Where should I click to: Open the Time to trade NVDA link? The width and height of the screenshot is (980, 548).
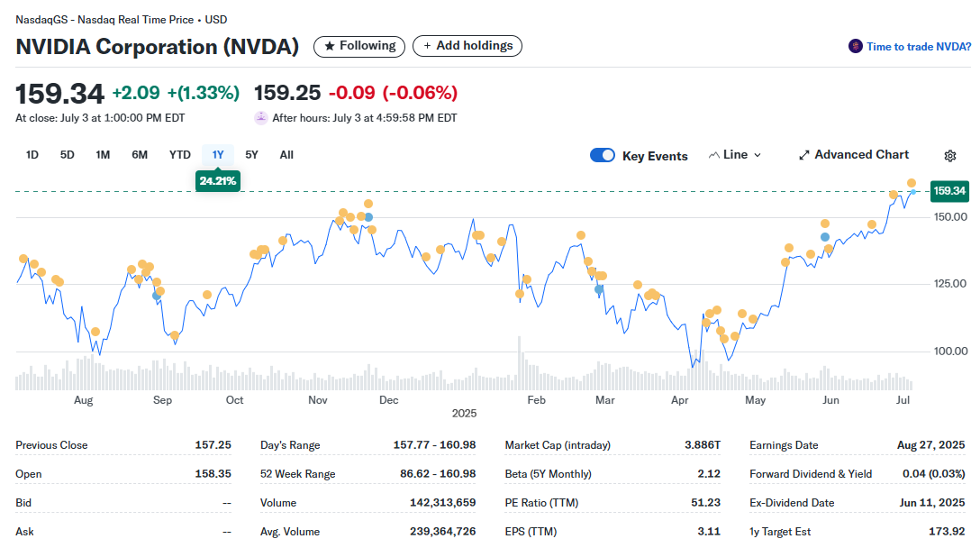(x=918, y=46)
